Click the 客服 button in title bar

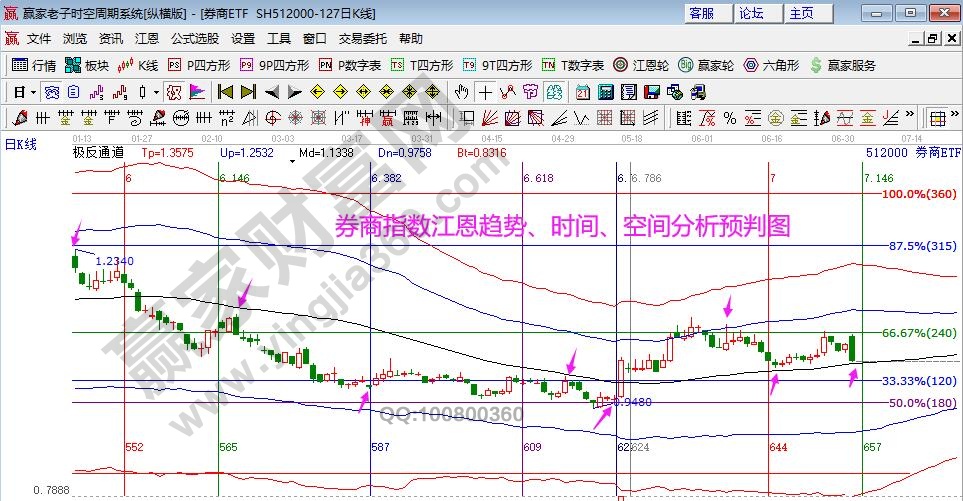click(701, 13)
